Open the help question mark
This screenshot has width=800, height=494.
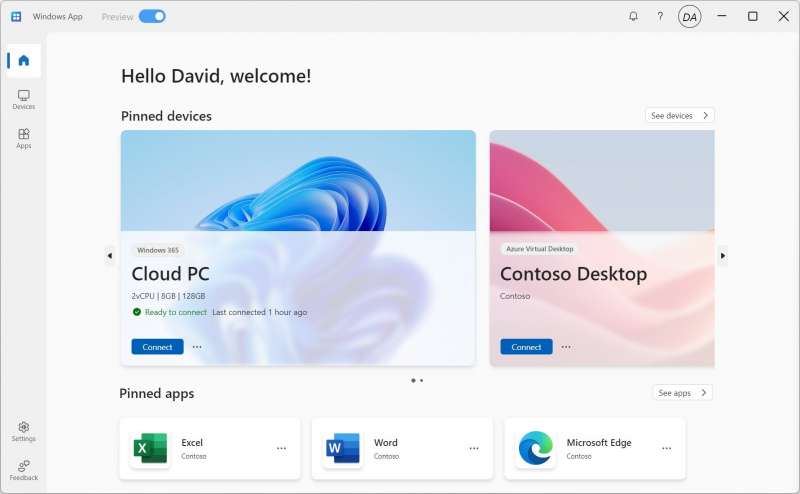click(x=660, y=16)
